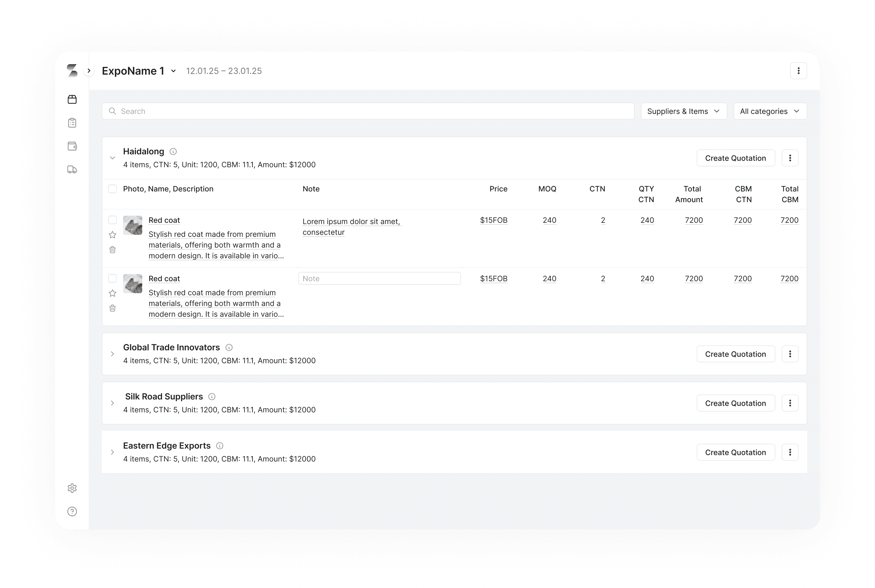This screenshot has width=875, height=588.
Task: Toggle select-all checkbox in table header
Action: [x=112, y=189]
